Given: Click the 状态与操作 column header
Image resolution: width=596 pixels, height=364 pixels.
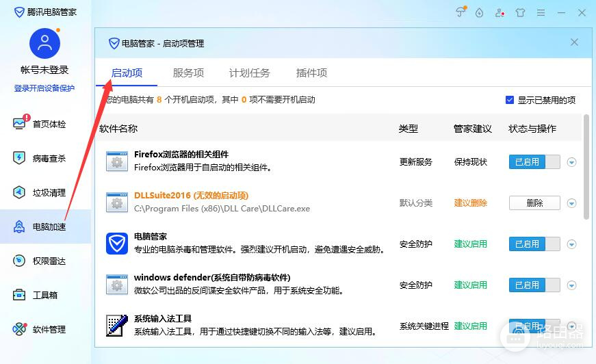Looking at the screenshot, I should [x=532, y=129].
